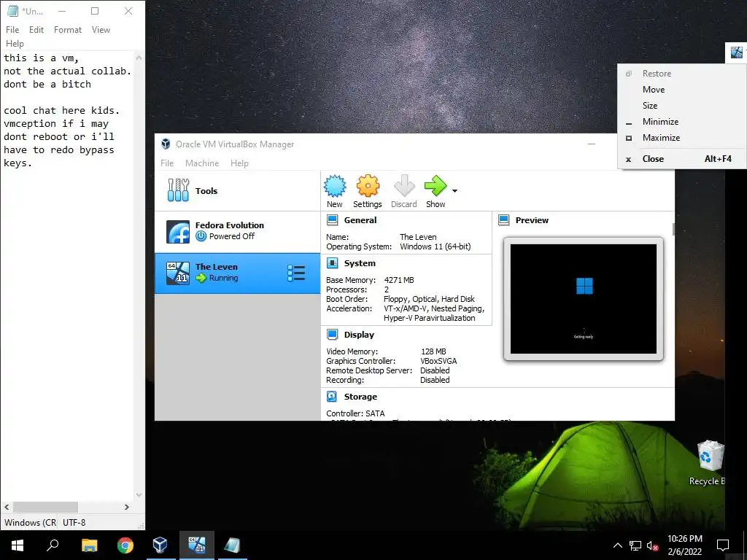
Task: Click the Notepad text editing area
Action: (66, 276)
